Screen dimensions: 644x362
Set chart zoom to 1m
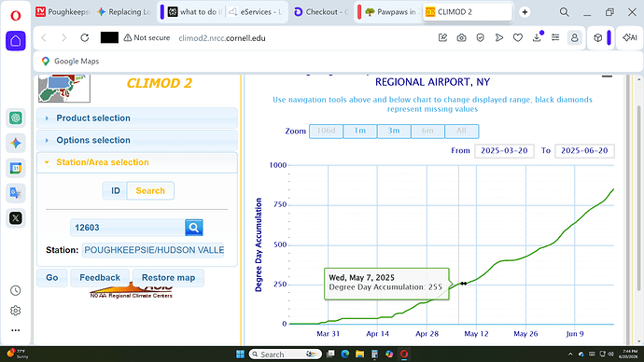pos(359,131)
